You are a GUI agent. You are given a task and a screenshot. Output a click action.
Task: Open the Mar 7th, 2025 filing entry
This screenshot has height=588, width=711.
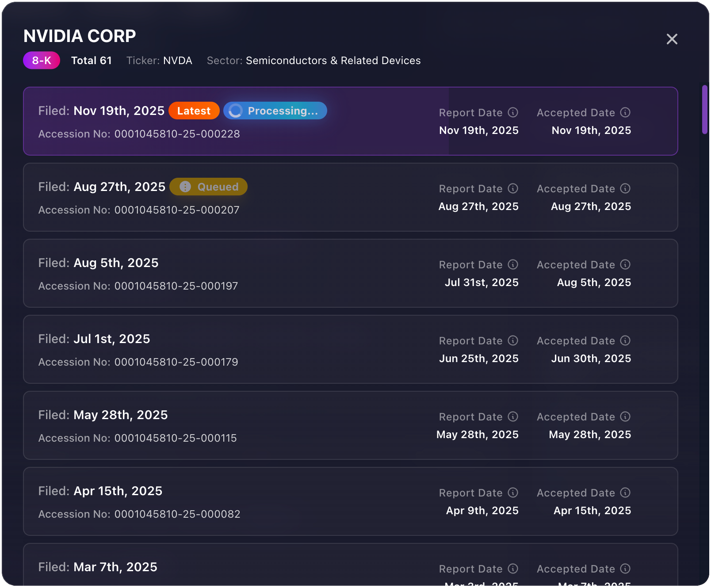pos(265,567)
